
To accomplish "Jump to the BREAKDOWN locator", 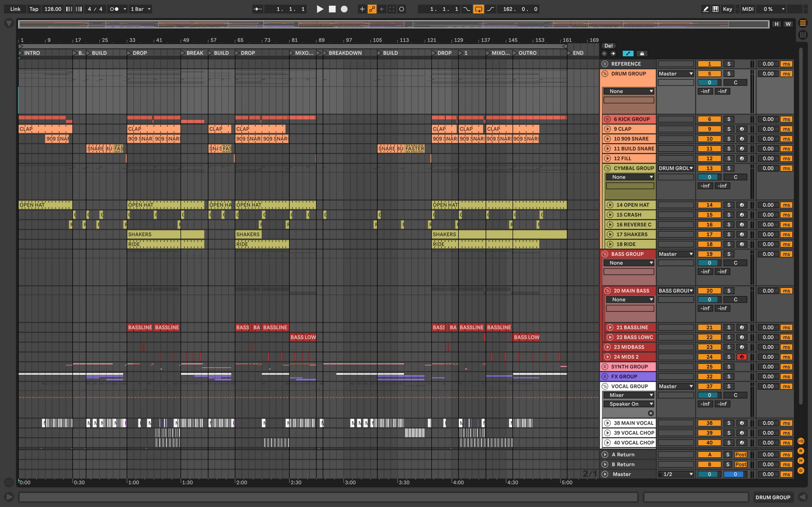I will [x=345, y=53].
